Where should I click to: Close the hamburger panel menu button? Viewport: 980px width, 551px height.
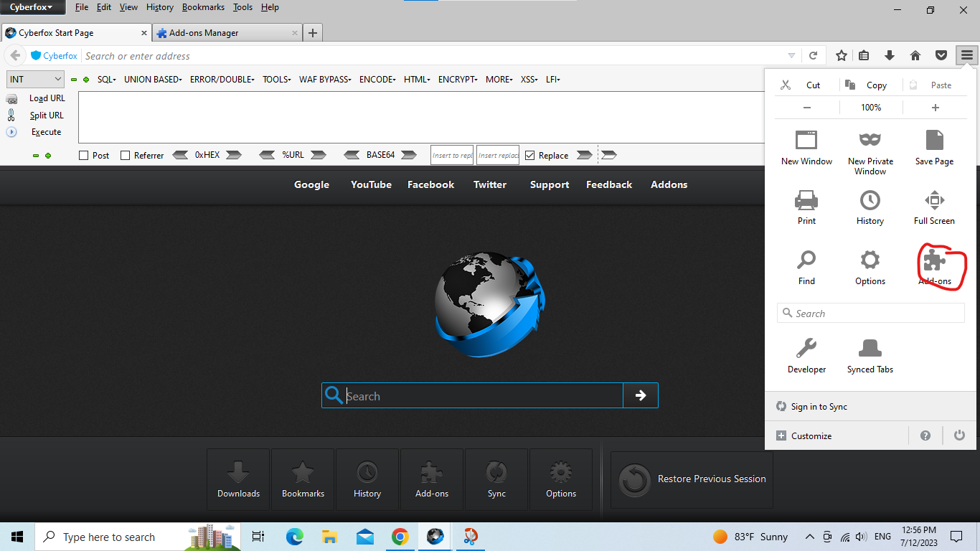coord(967,55)
